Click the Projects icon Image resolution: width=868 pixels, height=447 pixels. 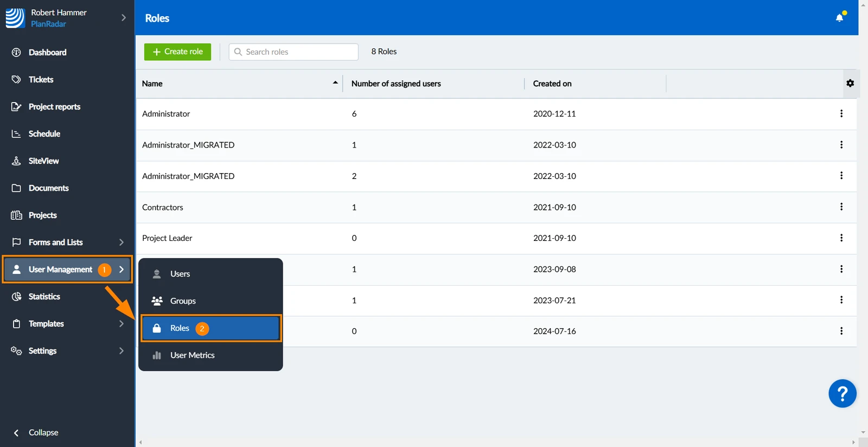click(16, 215)
